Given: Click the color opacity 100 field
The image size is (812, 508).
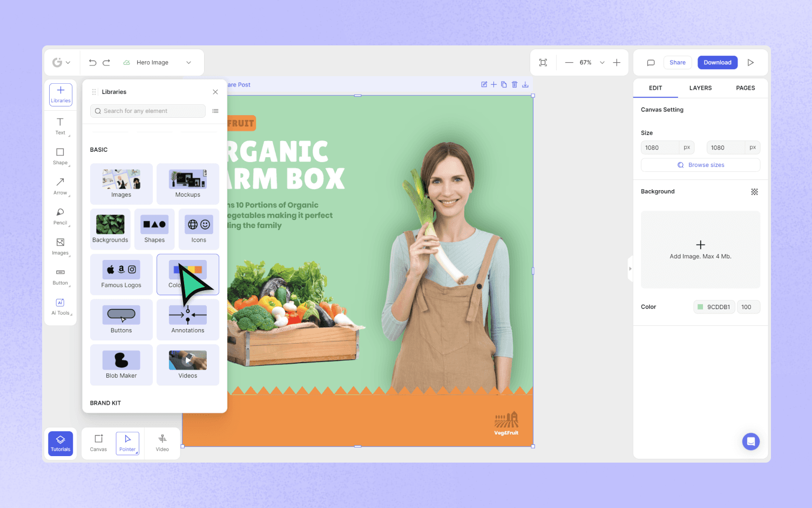Looking at the screenshot, I should click(748, 307).
